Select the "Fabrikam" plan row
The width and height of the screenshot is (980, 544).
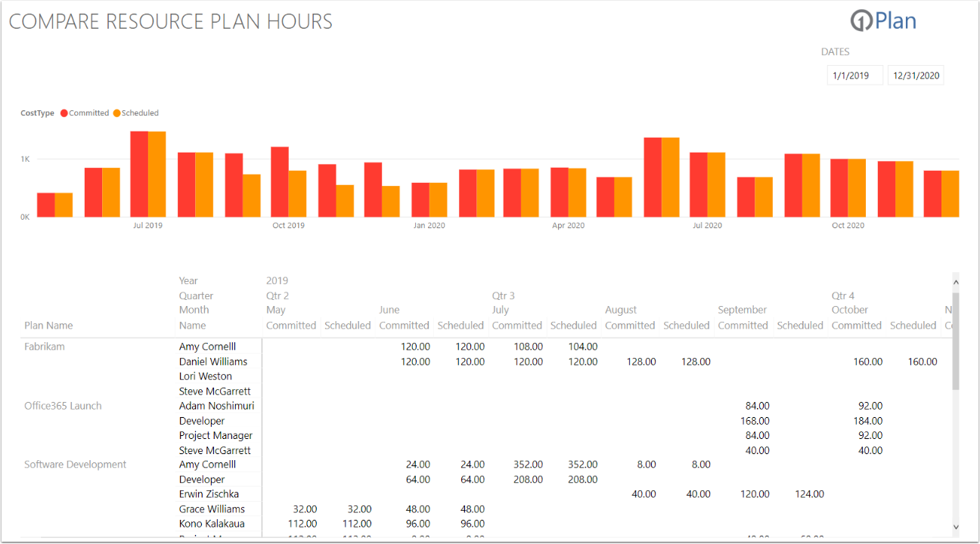click(45, 347)
